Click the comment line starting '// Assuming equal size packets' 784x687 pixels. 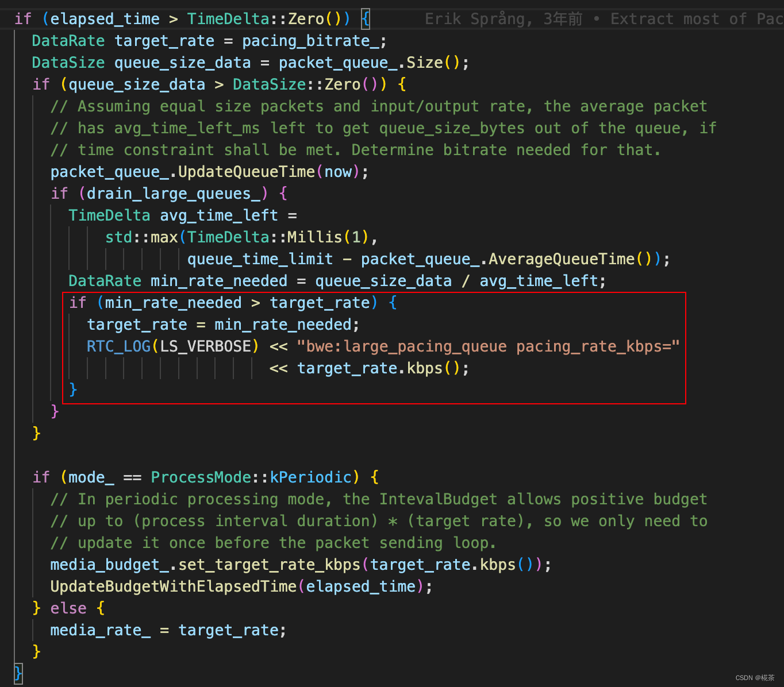pos(379,106)
